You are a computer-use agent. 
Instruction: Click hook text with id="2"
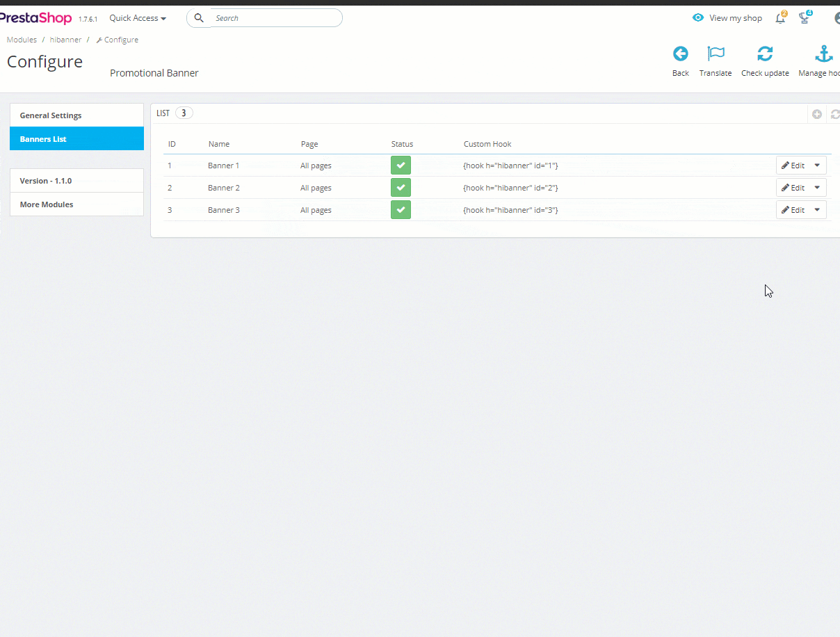[x=510, y=188]
